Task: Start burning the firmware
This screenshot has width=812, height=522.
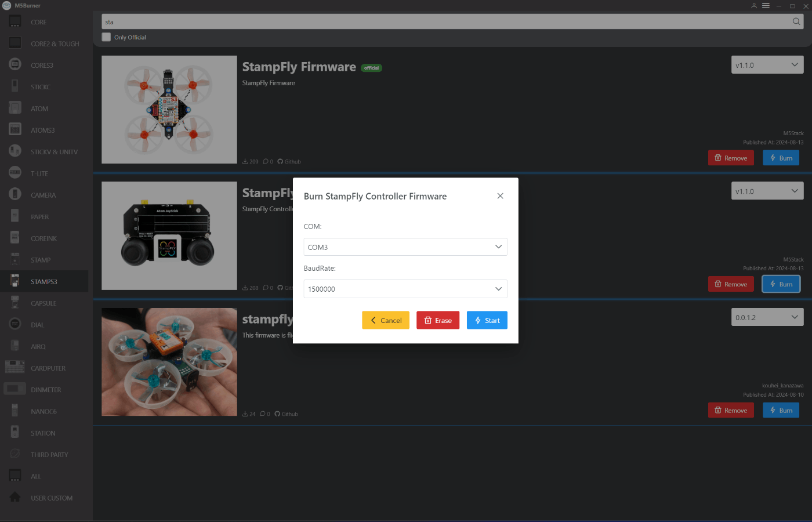Action: (x=487, y=320)
